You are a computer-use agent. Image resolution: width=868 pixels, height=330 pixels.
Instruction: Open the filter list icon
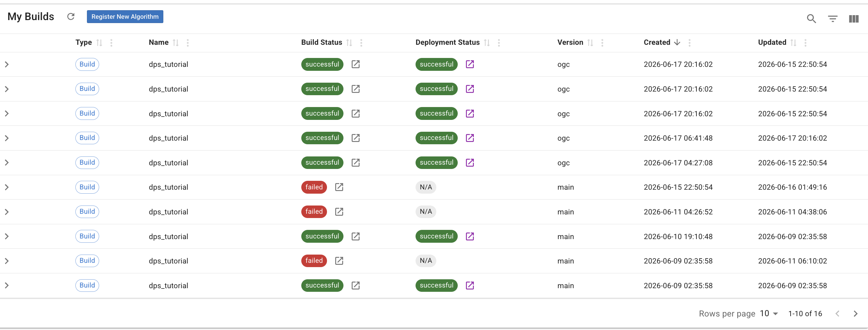[833, 18]
